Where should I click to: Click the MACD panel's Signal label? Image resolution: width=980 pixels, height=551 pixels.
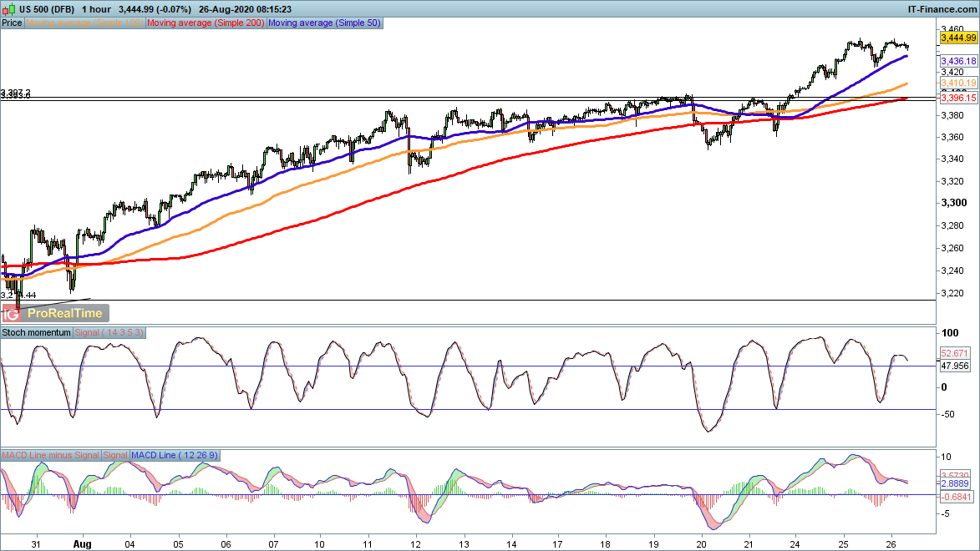tap(115, 455)
